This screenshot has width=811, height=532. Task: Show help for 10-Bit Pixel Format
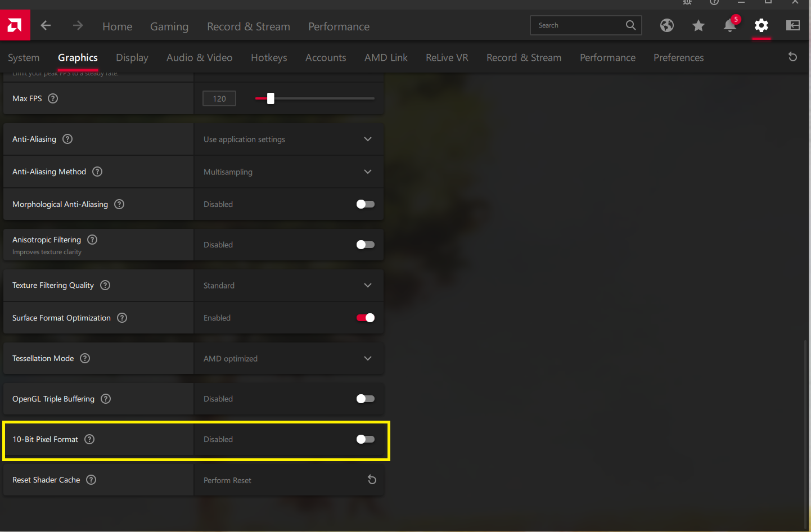89,439
